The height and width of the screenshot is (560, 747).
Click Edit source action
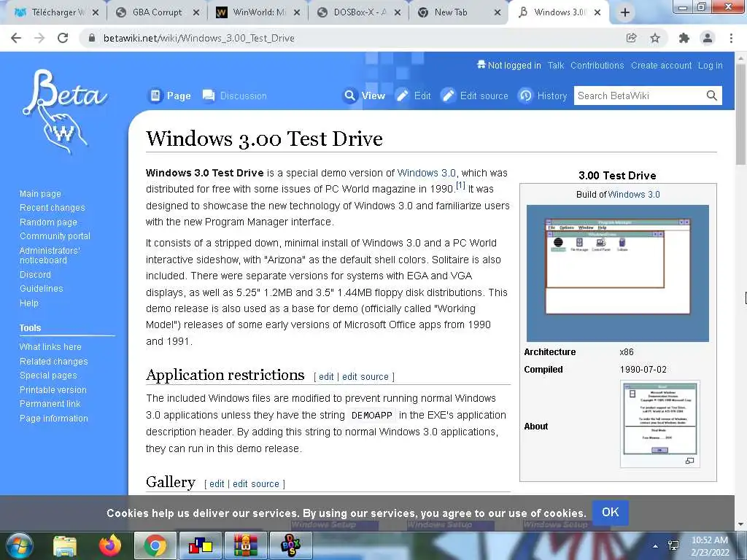click(474, 96)
